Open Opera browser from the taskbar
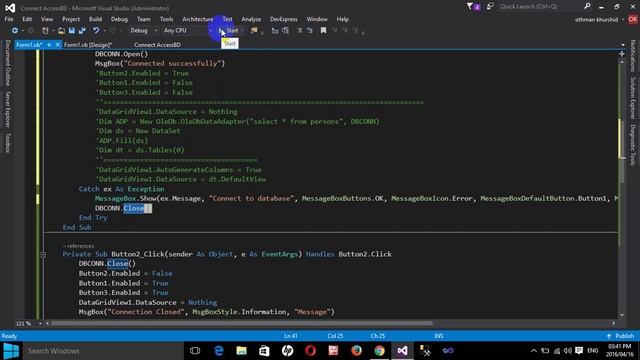The image size is (640, 360). tap(311, 351)
